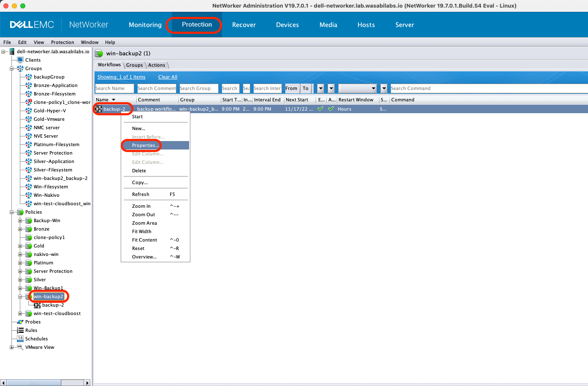Expand the Gold policy node
The image size is (588, 386).
[x=20, y=246]
